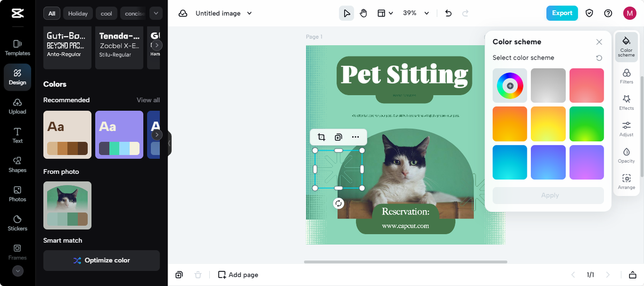Select the Holiday style filter tag
644x286 pixels.
78,13
